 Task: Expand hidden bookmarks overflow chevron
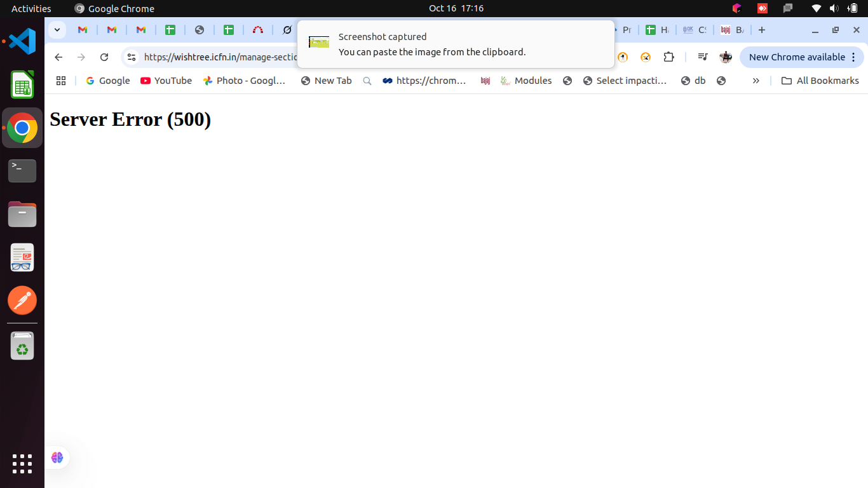(756, 81)
